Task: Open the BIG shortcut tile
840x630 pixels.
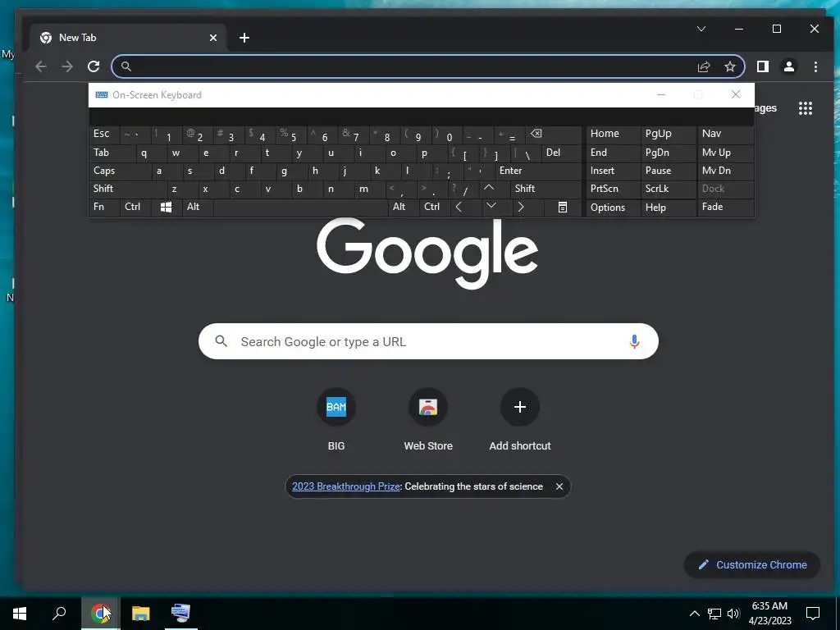Action: tap(336, 419)
